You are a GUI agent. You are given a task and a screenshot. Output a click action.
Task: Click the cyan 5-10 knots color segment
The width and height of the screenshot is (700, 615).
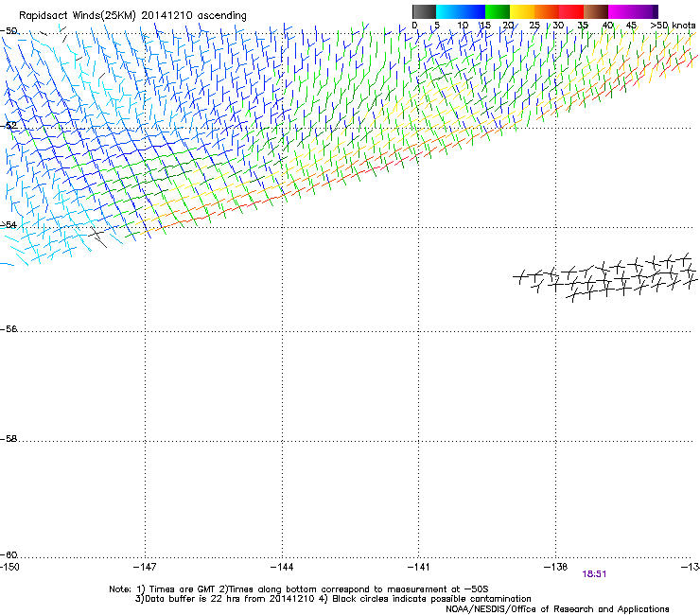point(448,11)
